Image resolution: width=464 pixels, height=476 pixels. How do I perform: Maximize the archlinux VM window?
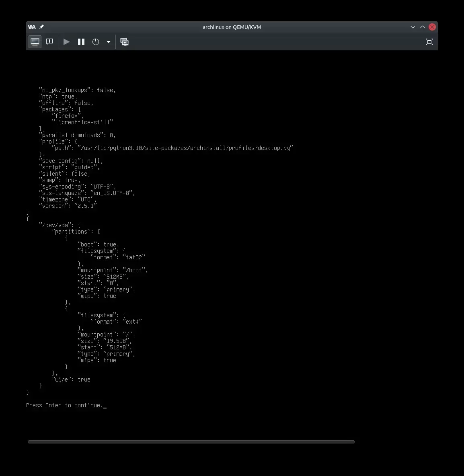click(x=422, y=27)
